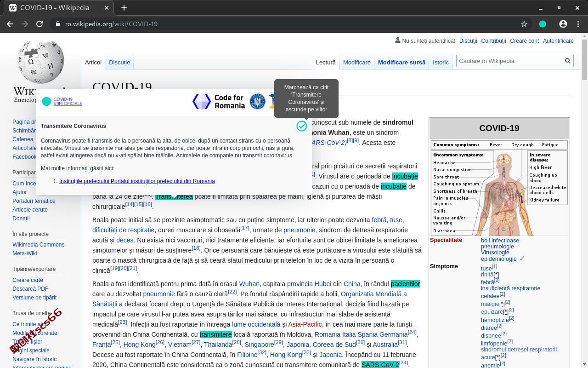
Task: Switch to the Discuție tab
Action: 119,62
